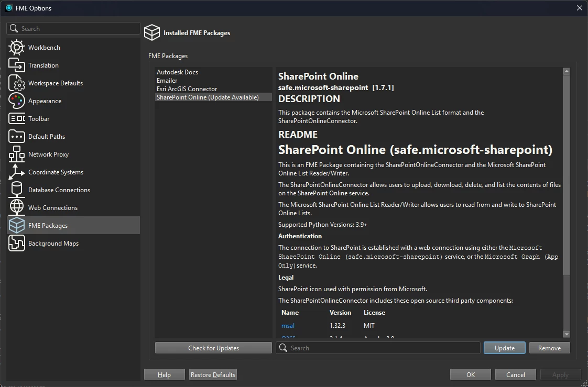Select SharePoint Online (Update Available) package
The image size is (588, 387).
(214, 97)
